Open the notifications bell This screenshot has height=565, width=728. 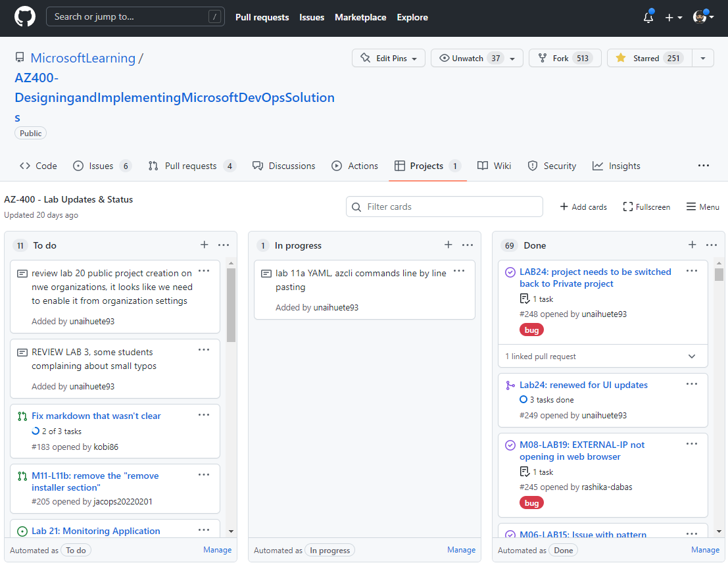click(x=648, y=17)
